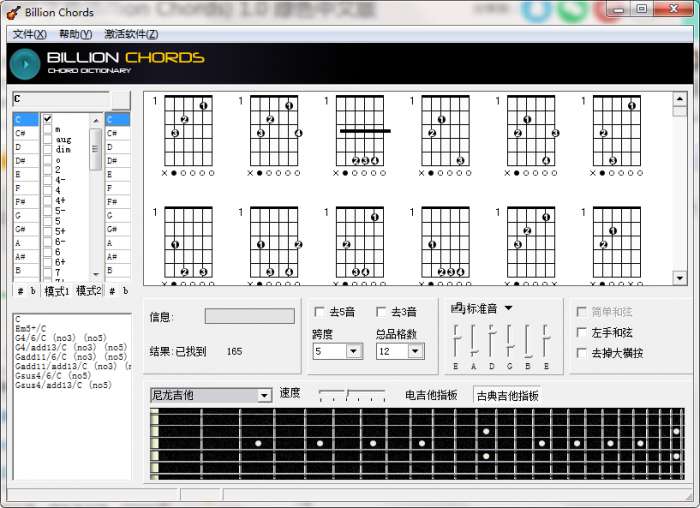Select C# in the root note list
Image resolution: width=700 pixels, height=508 pixels.
(26, 133)
